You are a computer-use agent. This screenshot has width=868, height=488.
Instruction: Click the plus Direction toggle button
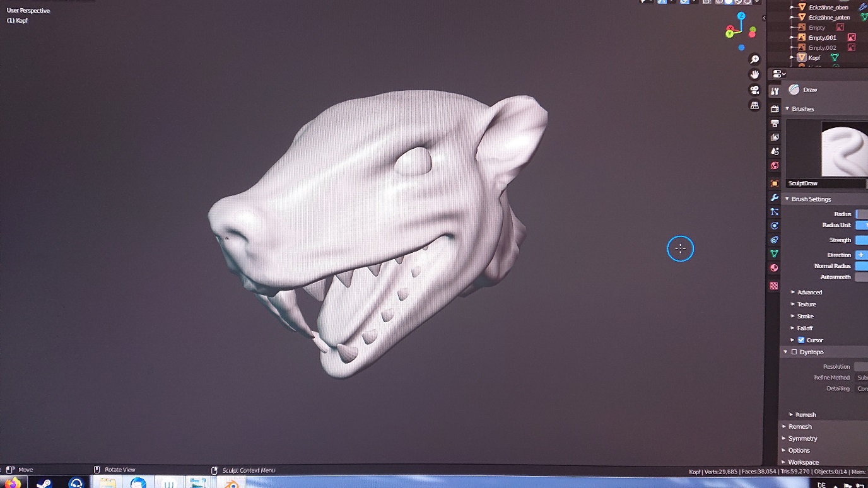[860, 255]
